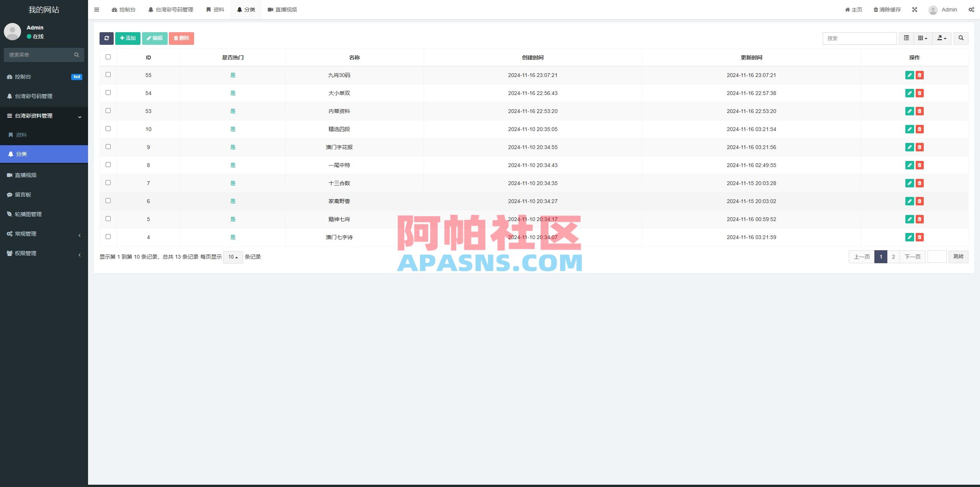Delete the 大小单双 row with trash icon
980x487 pixels.
tap(920, 93)
